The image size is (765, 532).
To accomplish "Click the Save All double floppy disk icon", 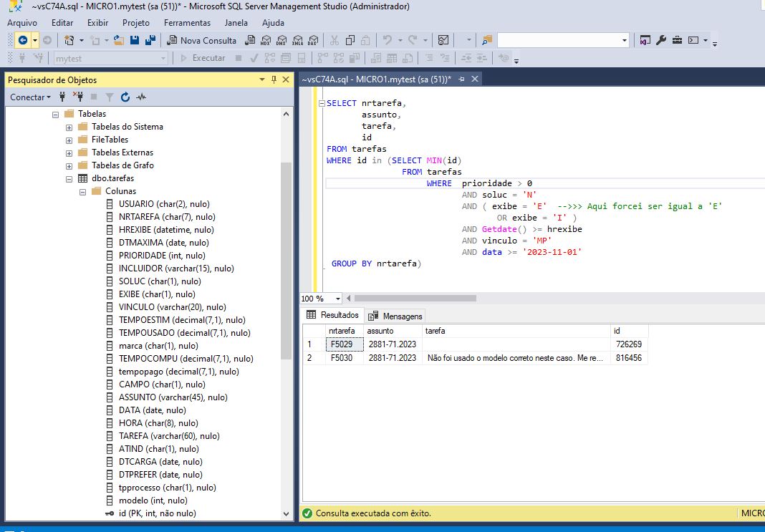I will coord(150,40).
